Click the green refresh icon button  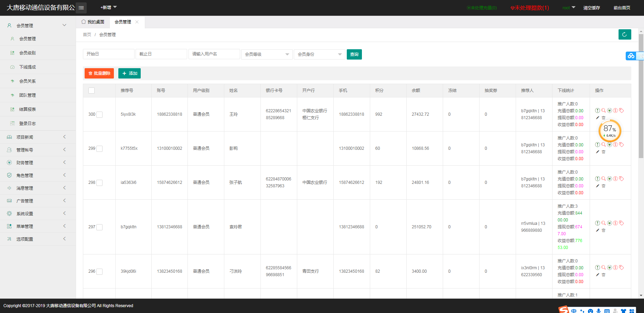624,34
